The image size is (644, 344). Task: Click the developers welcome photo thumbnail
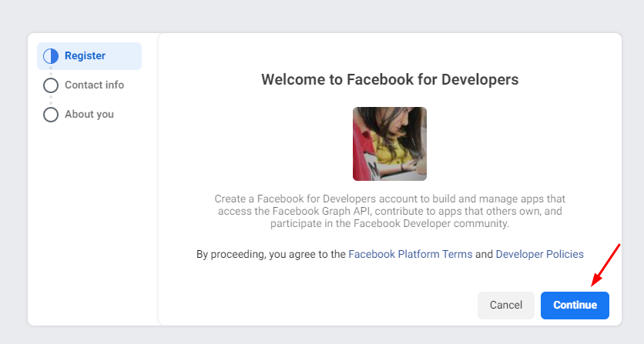[390, 144]
